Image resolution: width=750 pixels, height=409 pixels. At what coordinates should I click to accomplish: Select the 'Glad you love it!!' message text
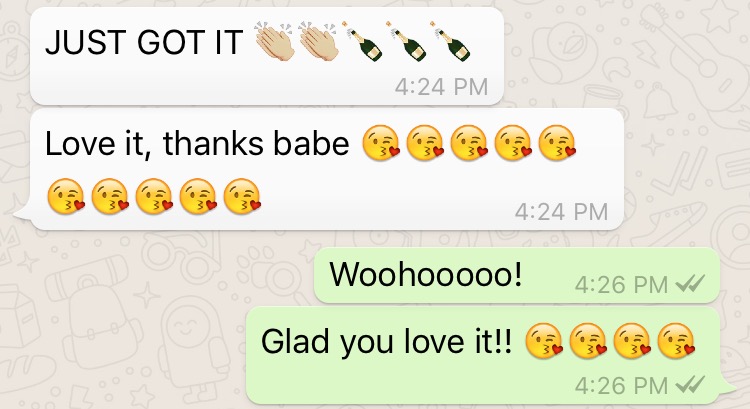tap(386, 342)
